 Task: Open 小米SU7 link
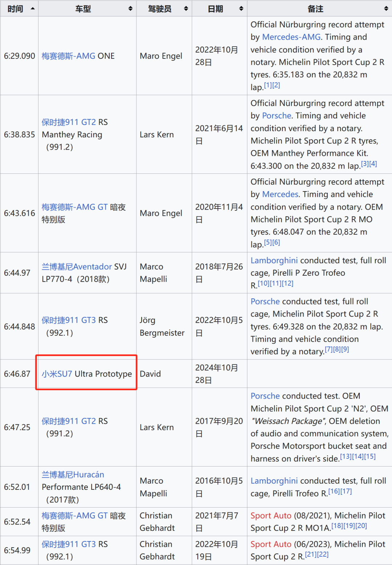57,374
